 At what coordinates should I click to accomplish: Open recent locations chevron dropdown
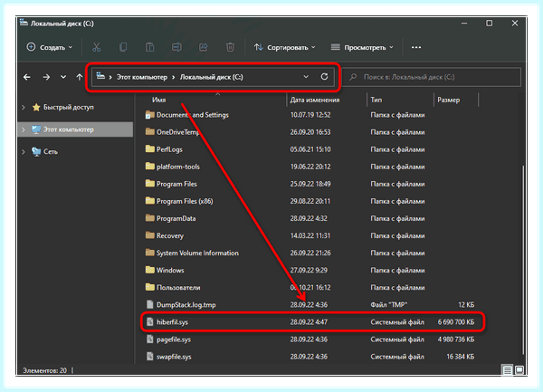click(63, 77)
